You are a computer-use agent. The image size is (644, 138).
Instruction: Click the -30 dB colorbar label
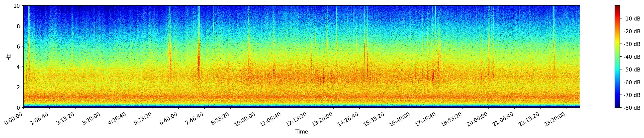coord(632,44)
